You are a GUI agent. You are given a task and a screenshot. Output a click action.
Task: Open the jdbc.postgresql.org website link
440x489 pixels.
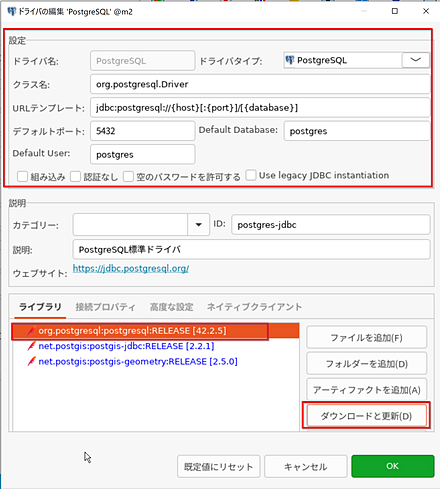tap(131, 268)
